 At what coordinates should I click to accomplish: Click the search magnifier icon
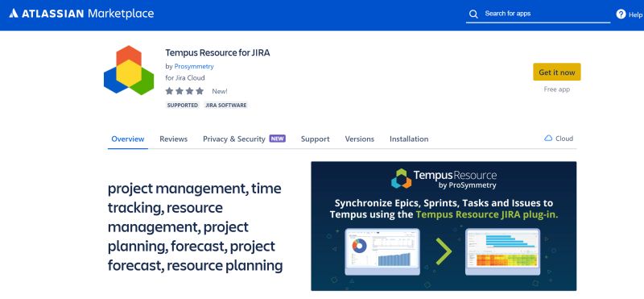coord(473,14)
